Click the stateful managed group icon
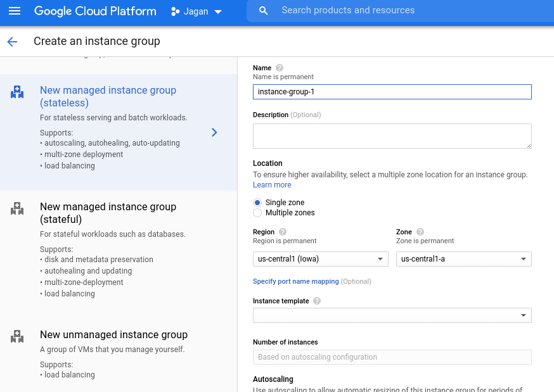The height and width of the screenshot is (392, 554). click(x=17, y=208)
